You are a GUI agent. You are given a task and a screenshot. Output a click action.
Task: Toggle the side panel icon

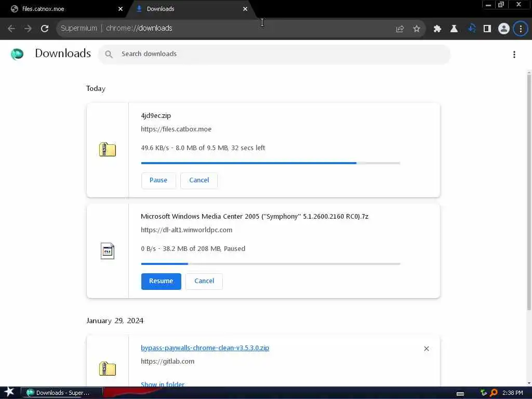click(487, 29)
